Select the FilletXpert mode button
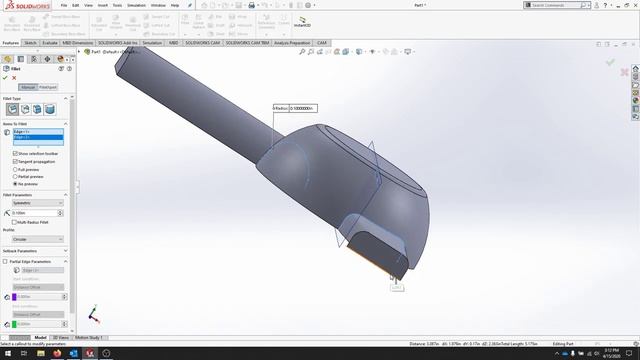Image resolution: width=640 pixels, height=360 pixels. tap(48, 87)
